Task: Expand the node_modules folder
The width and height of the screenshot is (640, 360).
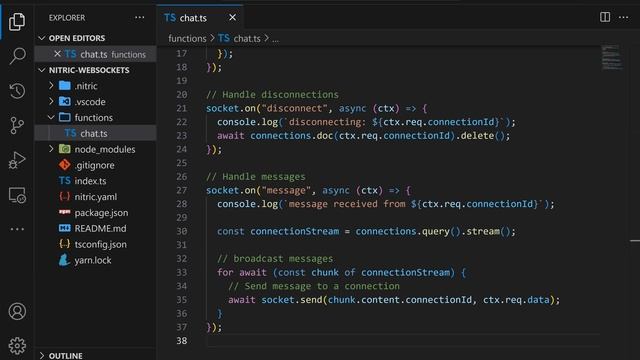Action: [51, 149]
